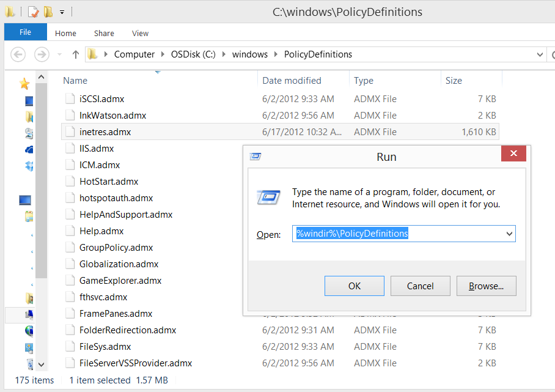Select the IIS.admx file icon
The image size is (555, 392).
click(70, 149)
